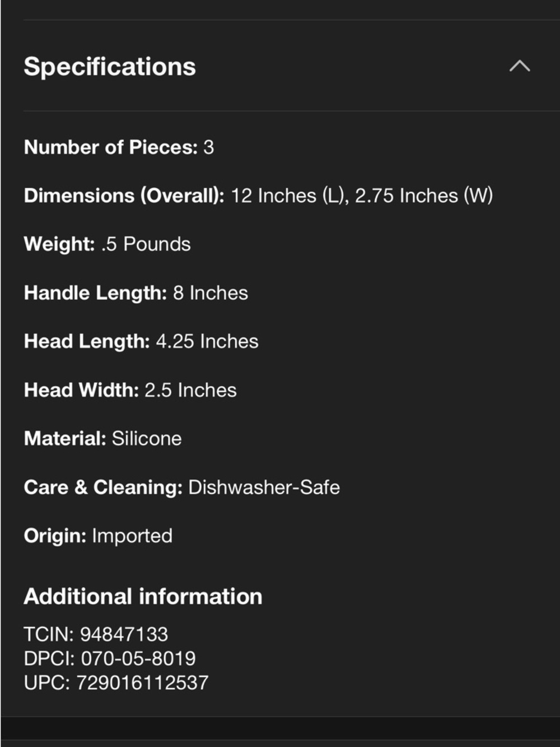The height and width of the screenshot is (747, 560).
Task: Select the Silicone material value
Action: [147, 439]
